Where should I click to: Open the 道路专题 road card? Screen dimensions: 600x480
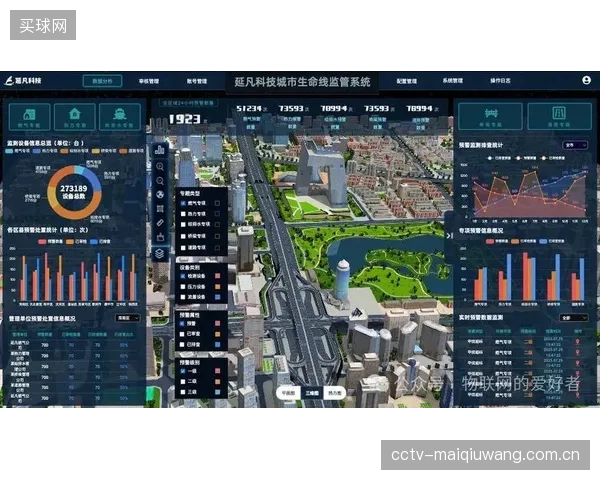[x=559, y=116]
